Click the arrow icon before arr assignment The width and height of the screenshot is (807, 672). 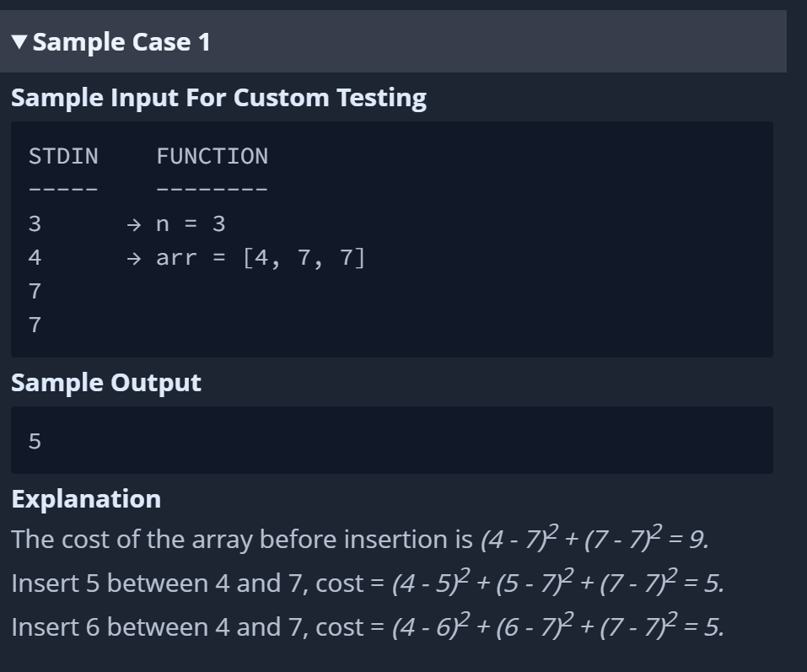pyautogui.click(x=134, y=258)
